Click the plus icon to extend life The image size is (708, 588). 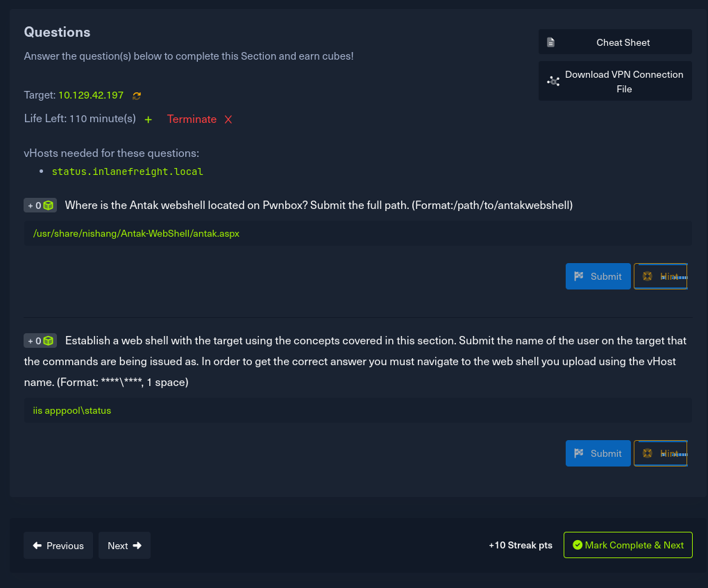[x=148, y=119]
